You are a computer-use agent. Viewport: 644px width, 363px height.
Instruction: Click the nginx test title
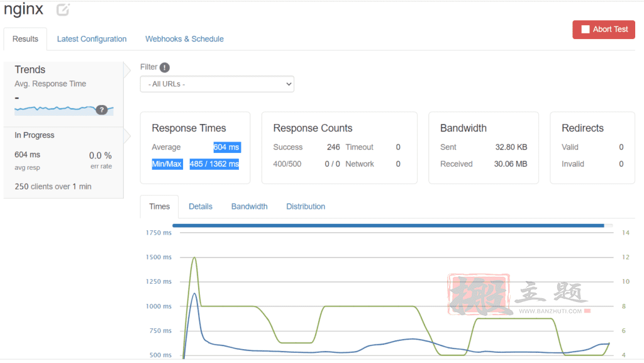point(23,9)
